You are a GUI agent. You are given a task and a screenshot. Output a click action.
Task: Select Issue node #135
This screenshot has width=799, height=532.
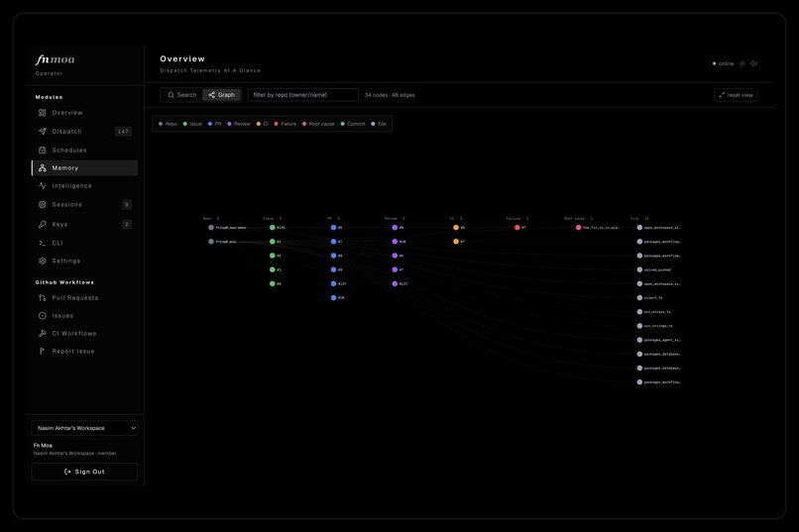coord(272,228)
